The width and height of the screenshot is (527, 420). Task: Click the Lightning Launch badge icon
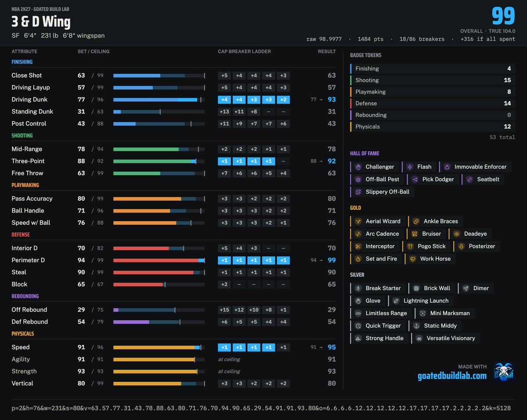pyautogui.click(x=396, y=301)
